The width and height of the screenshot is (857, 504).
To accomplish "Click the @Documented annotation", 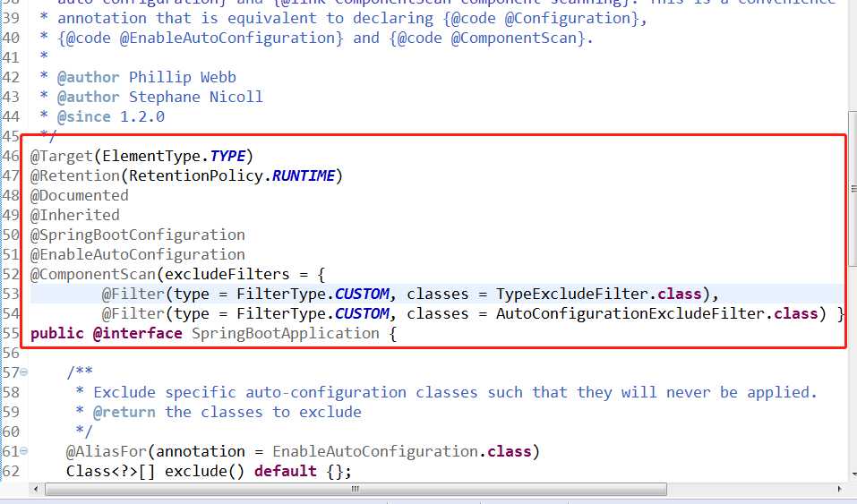I will click(80, 196).
